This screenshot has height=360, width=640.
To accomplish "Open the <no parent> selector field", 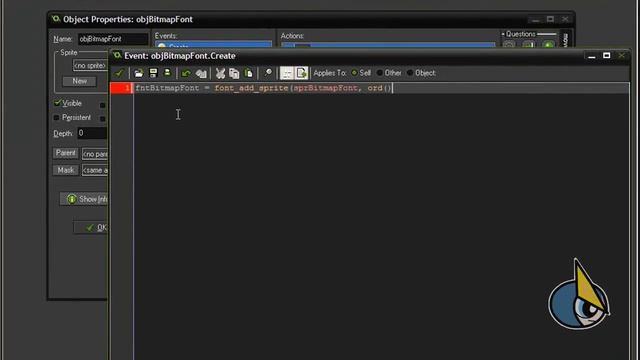I will pos(95,154).
